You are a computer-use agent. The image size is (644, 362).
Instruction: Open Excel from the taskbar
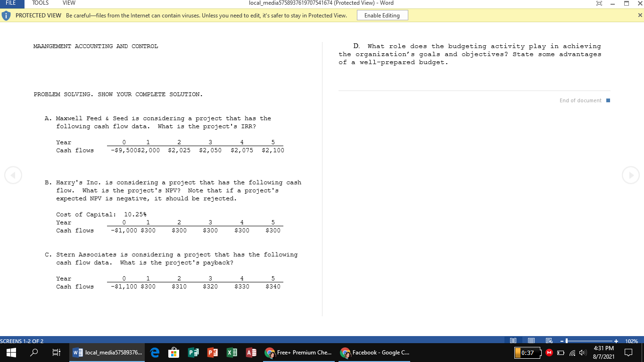click(x=231, y=352)
